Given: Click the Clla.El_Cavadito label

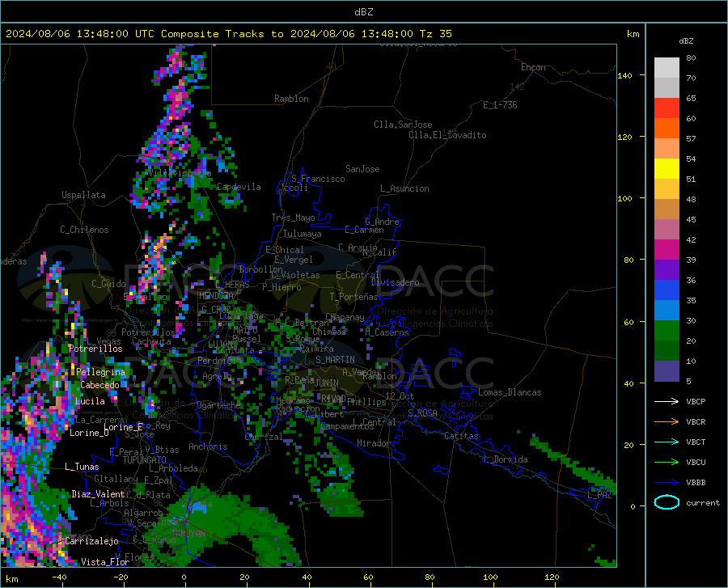Looking at the screenshot, I should pos(447,135).
